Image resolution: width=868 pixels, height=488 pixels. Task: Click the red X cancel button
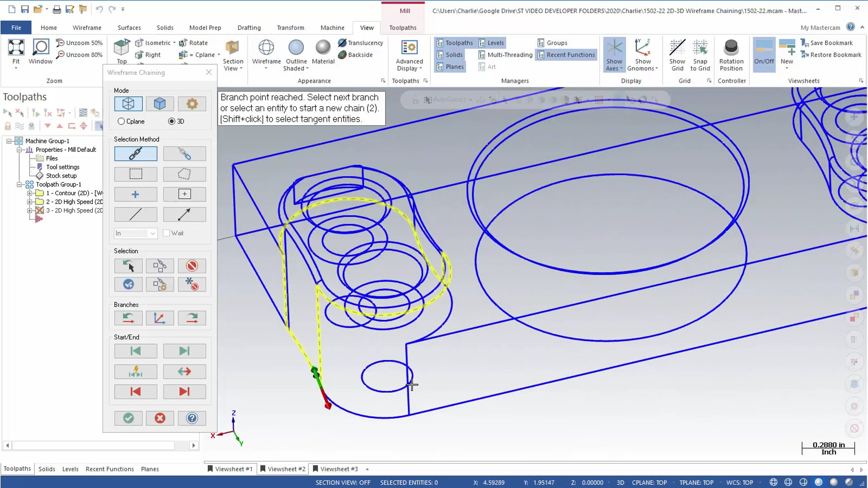point(160,418)
